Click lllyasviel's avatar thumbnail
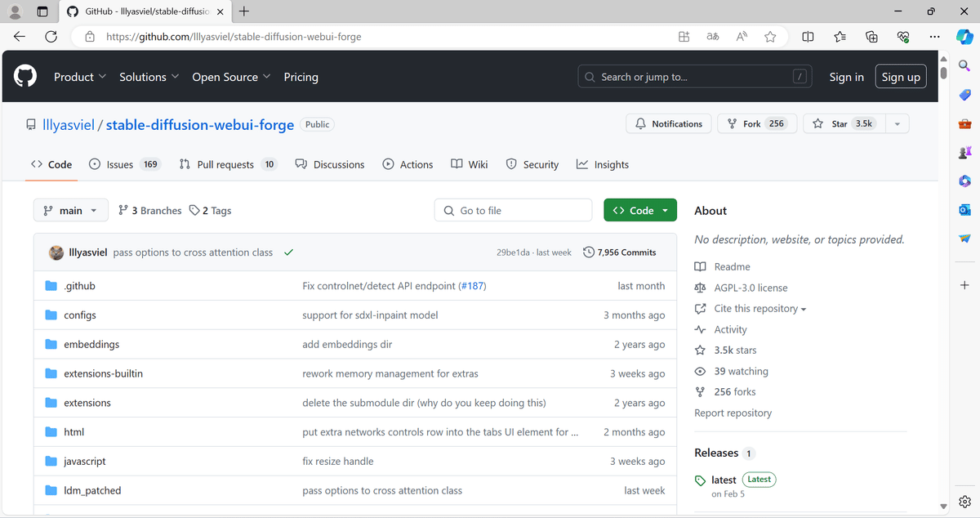The width and height of the screenshot is (980, 518). click(x=56, y=252)
